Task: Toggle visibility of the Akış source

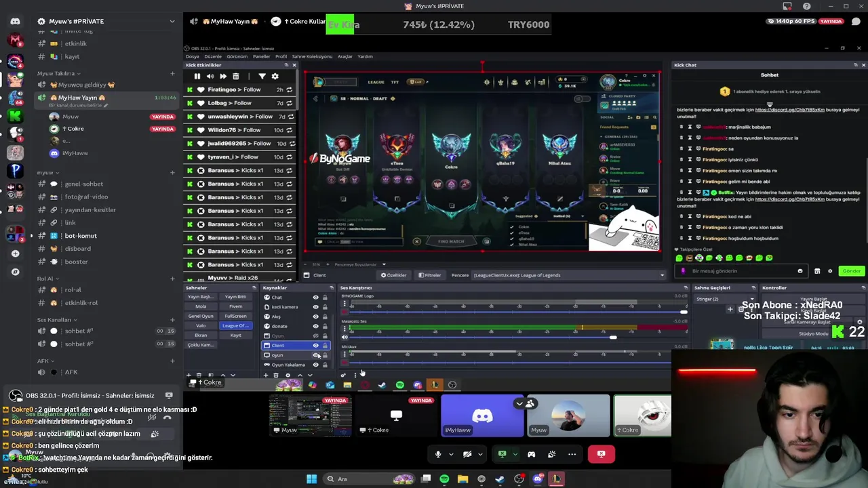Action: coord(315,317)
